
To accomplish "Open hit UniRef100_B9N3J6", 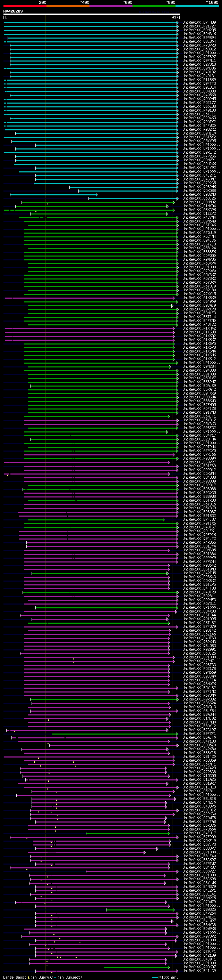I will pos(199,34).
